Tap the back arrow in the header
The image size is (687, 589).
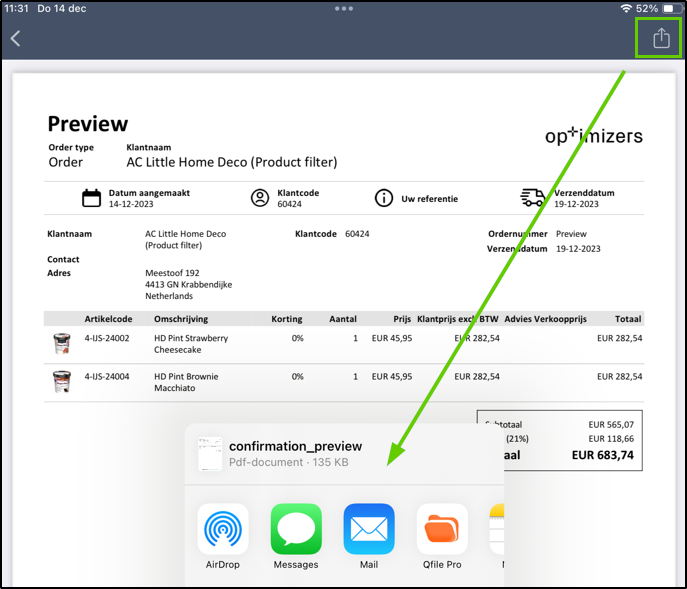pyautogui.click(x=15, y=39)
